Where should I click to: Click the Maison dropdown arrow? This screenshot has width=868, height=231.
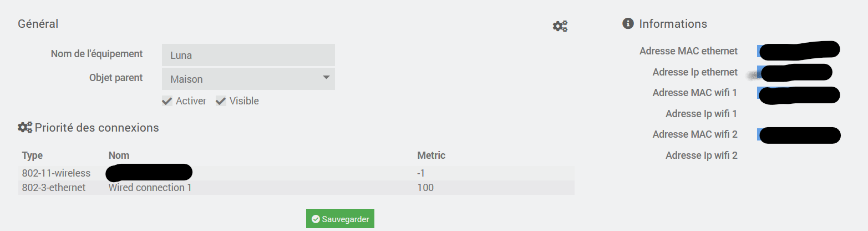pos(326,77)
